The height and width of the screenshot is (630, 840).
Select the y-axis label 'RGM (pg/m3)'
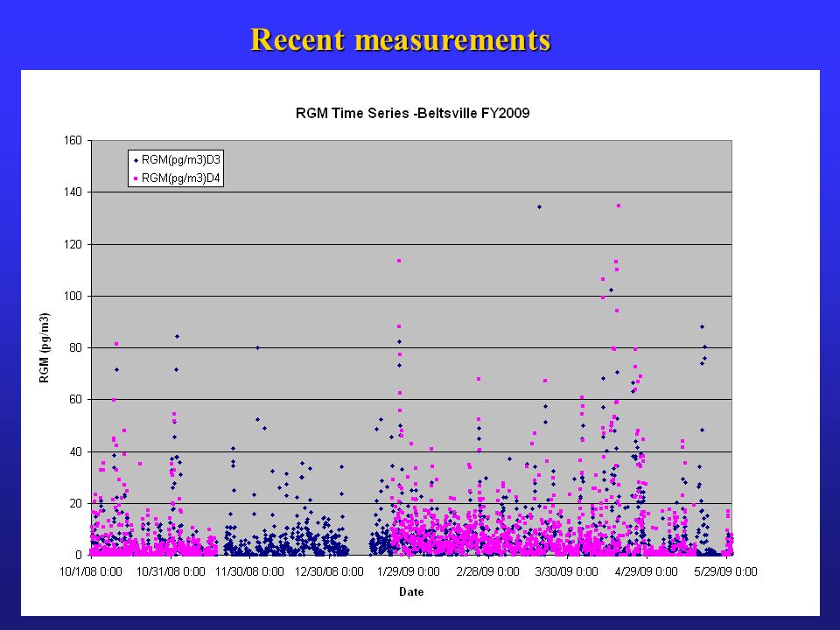point(45,347)
